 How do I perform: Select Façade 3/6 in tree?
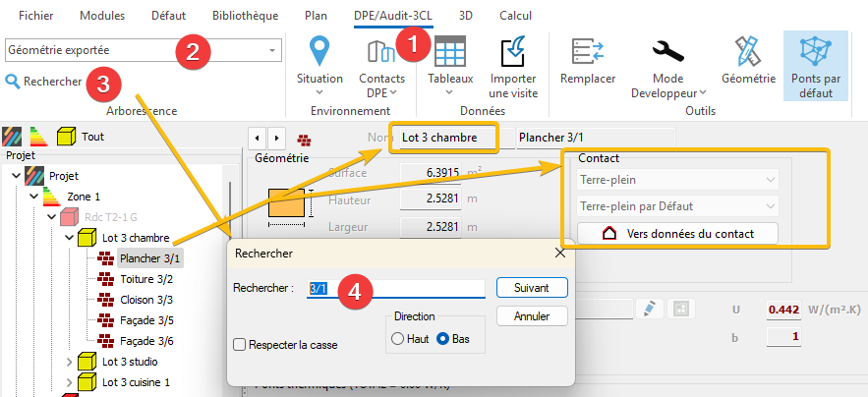click(146, 341)
